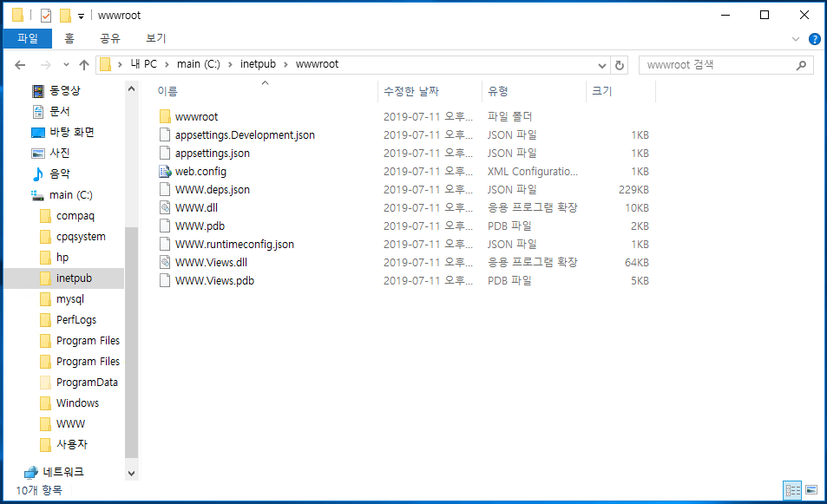The height and width of the screenshot is (504, 827).
Task: Select compaq folder in navigation tree
Action: pos(75,216)
